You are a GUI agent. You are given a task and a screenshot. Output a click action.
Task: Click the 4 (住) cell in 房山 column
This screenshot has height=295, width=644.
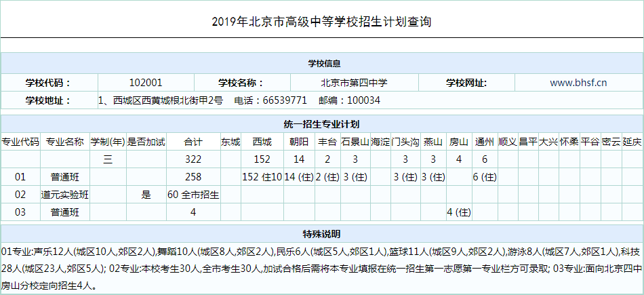(459, 212)
